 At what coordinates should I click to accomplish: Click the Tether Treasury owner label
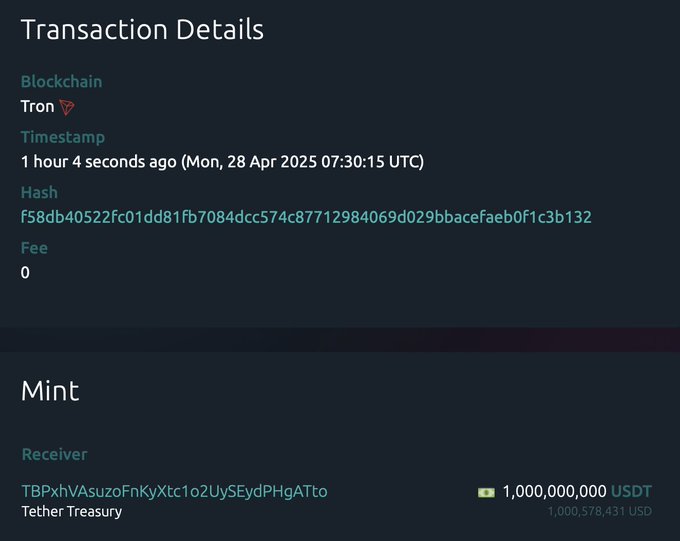[x=71, y=512]
